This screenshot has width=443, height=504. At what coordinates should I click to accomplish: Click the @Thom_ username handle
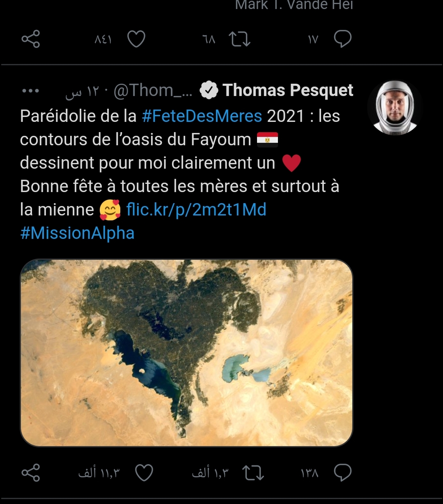153,91
